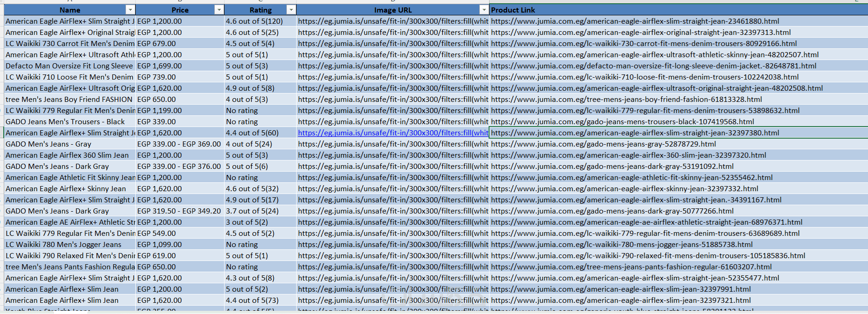Select rating cell "4.9 out of 5(17)"
The width and height of the screenshot is (868, 314).
(x=260, y=200)
